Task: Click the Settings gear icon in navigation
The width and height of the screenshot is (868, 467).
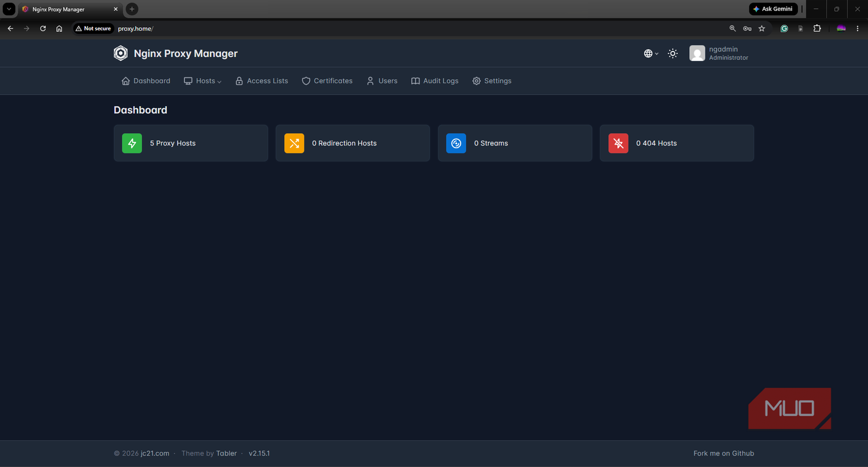Action: point(476,81)
